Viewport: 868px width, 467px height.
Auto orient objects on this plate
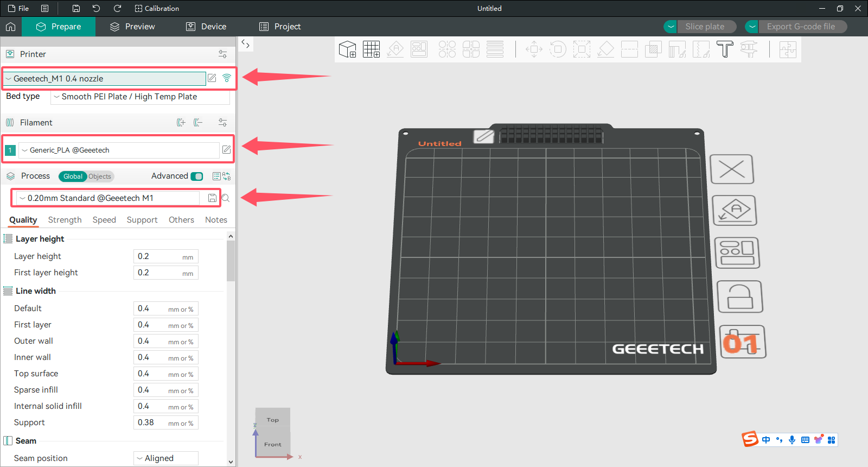735,211
